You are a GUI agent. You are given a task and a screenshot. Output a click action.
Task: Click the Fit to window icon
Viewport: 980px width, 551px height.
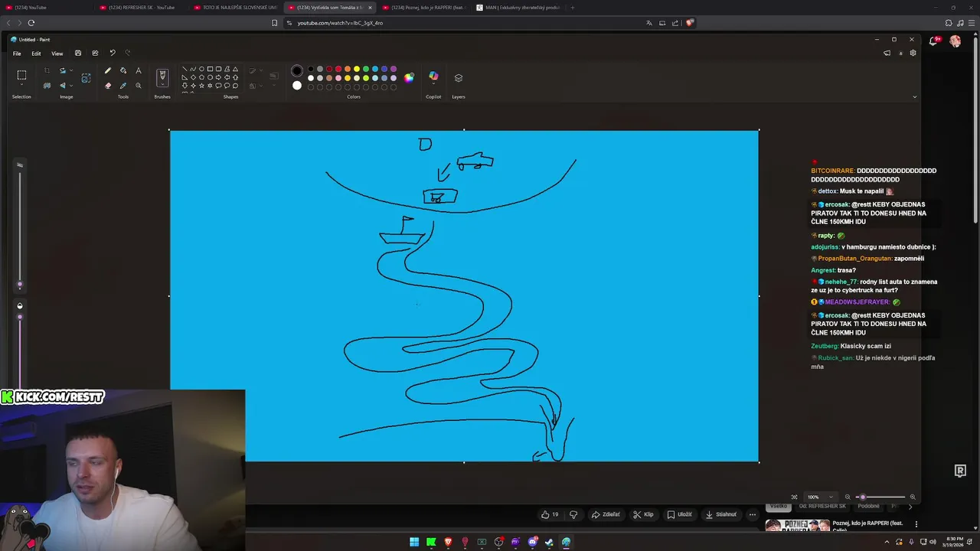coord(794,497)
